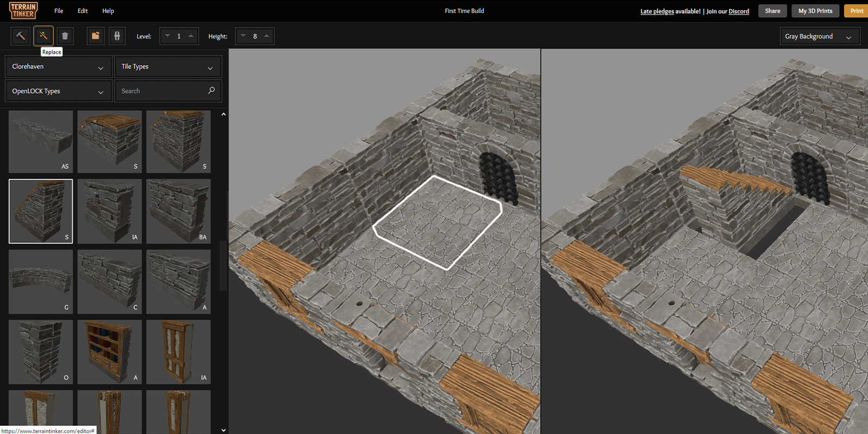Decrease the Height value with down arrow

(244, 36)
